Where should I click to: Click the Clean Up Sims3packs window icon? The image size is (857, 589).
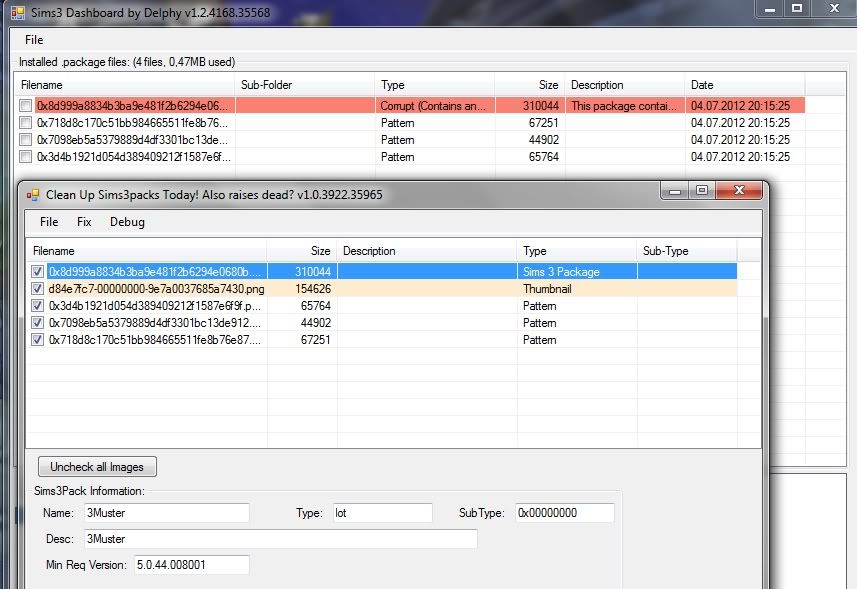point(33,194)
